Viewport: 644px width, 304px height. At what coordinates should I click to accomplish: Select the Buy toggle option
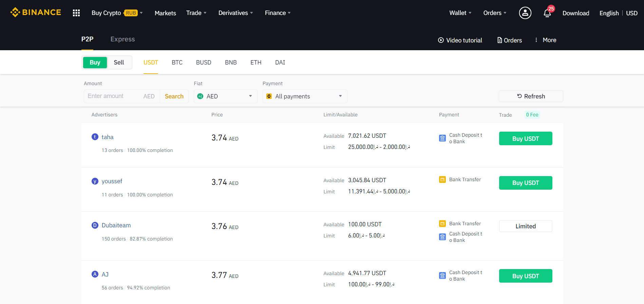click(x=95, y=62)
